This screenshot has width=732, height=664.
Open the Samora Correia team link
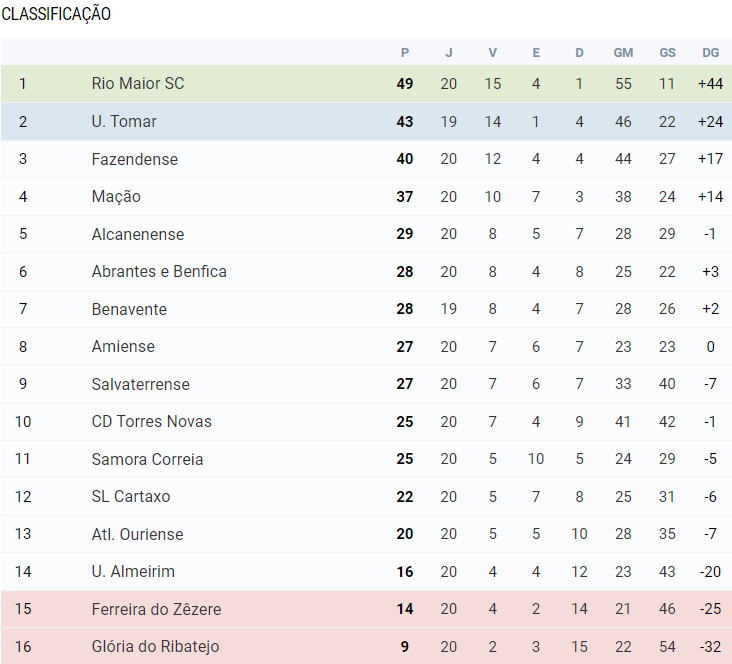pyautogui.click(x=147, y=460)
